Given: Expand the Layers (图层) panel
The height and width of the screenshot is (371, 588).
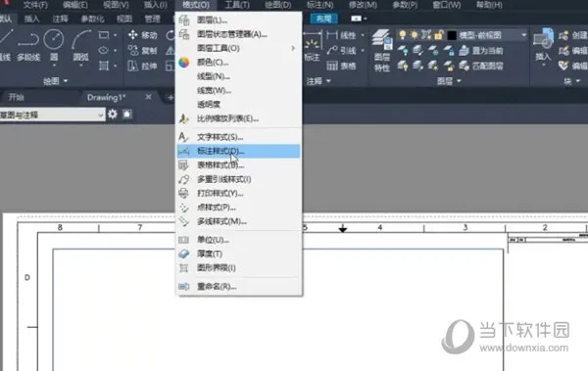Looking at the screenshot, I should pyautogui.click(x=449, y=81).
